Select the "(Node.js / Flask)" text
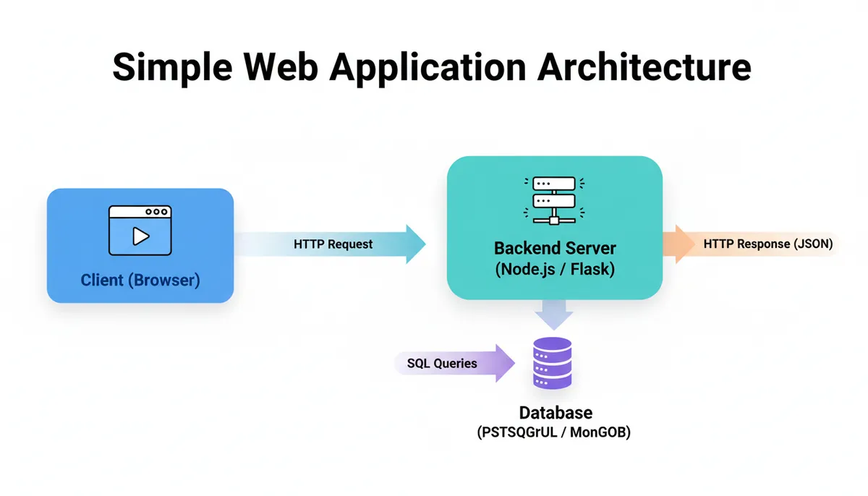868x496 pixels. (555, 270)
